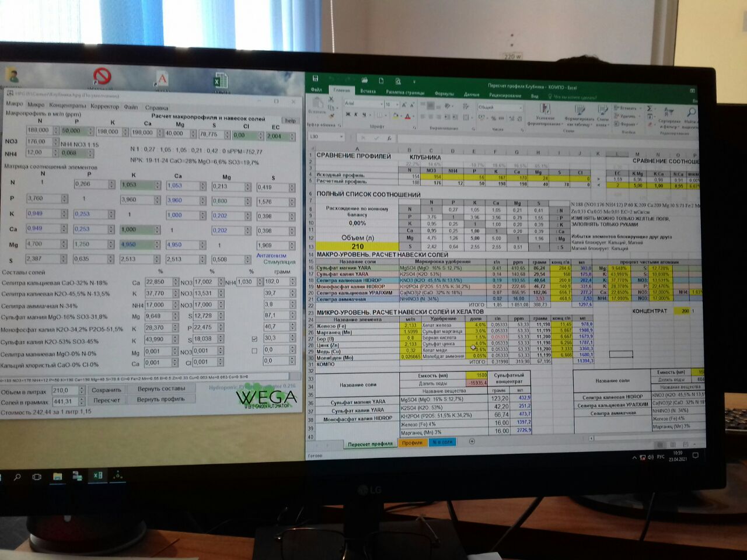The height and width of the screenshot is (560, 747).
Task: Open the File Explorer taskbar icon
Action: [57, 477]
